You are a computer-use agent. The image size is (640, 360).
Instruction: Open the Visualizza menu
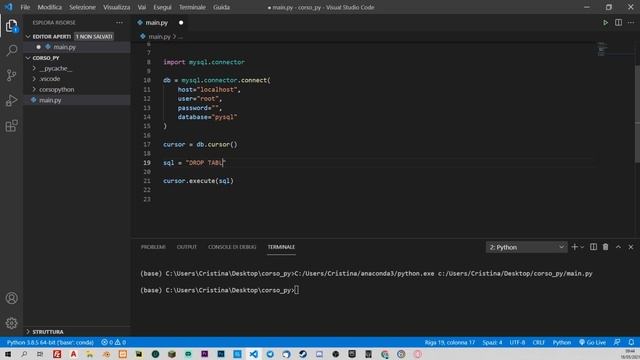click(116, 7)
